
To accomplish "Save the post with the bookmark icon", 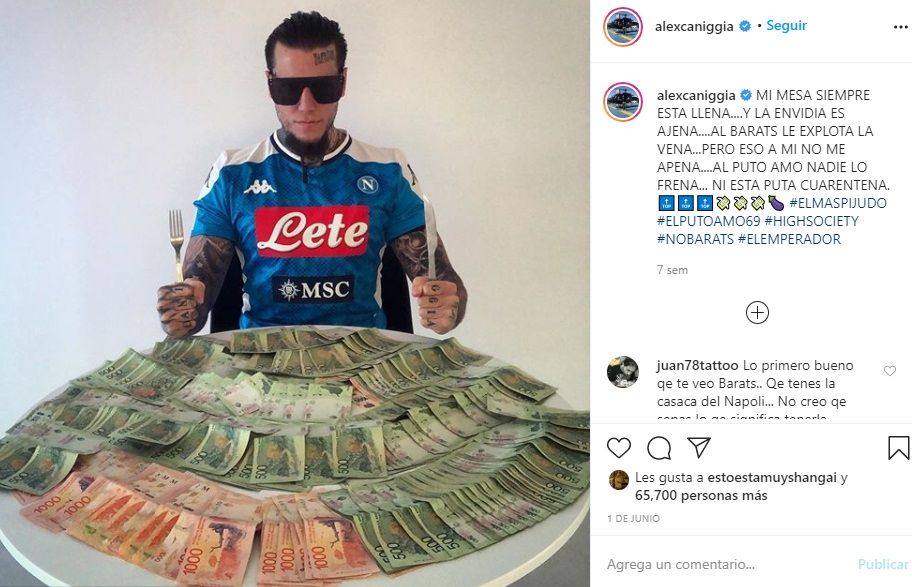I will (898, 448).
